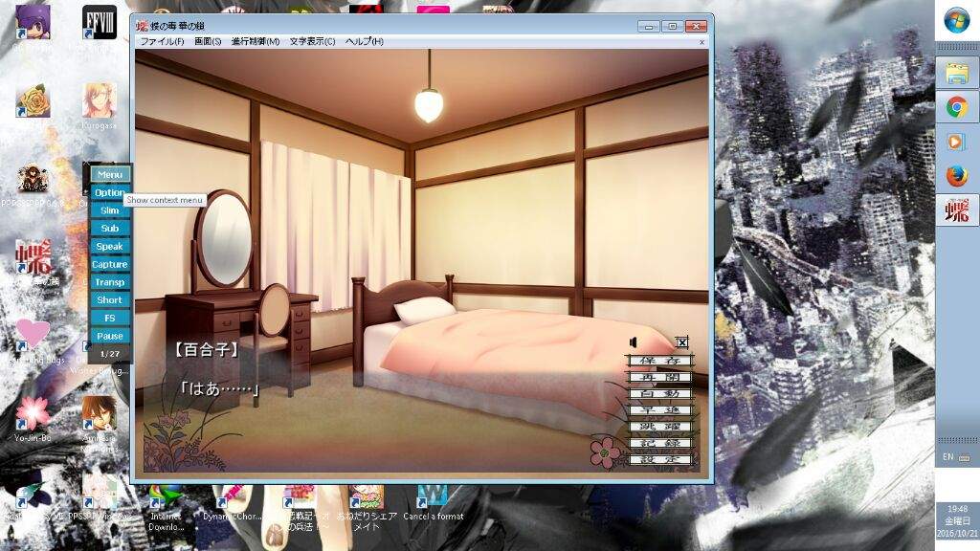Toggle Speak in the side panel
Screen dimensions: 980x551
110,247
